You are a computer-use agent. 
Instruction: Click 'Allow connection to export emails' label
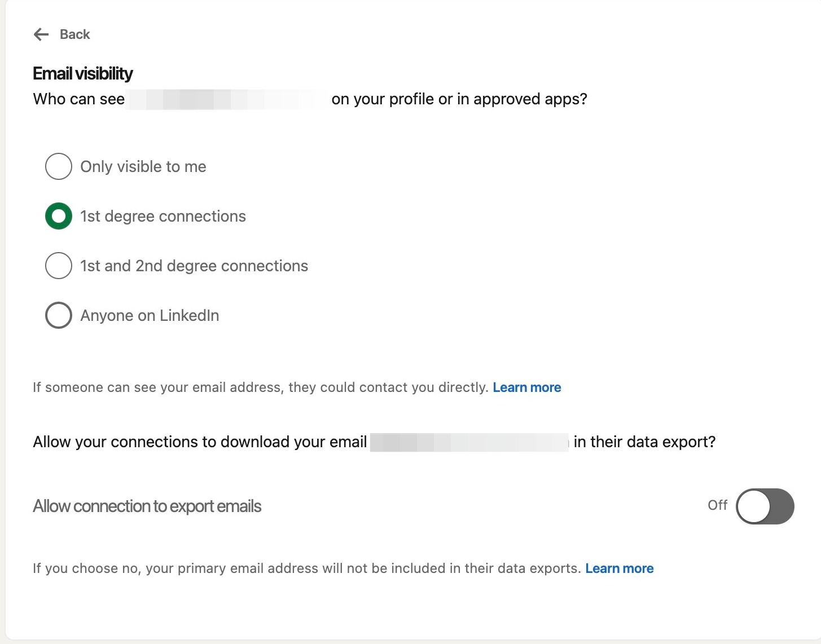pos(147,506)
